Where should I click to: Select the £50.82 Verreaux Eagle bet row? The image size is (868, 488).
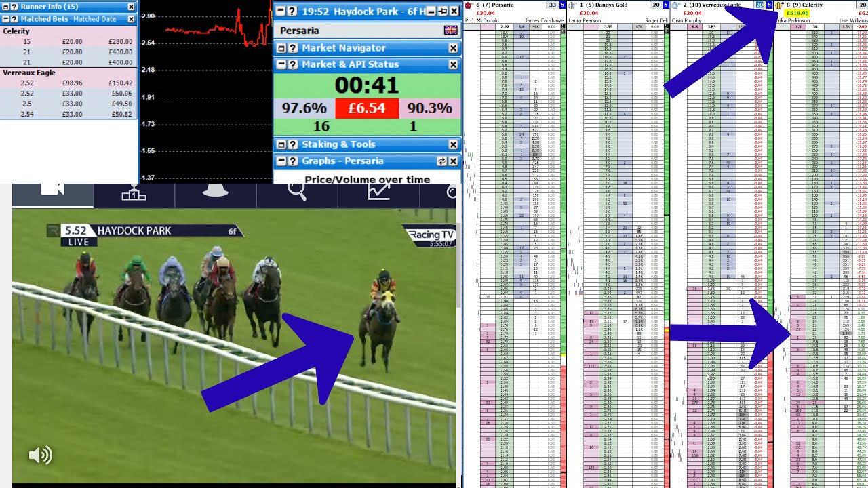click(68, 114)
